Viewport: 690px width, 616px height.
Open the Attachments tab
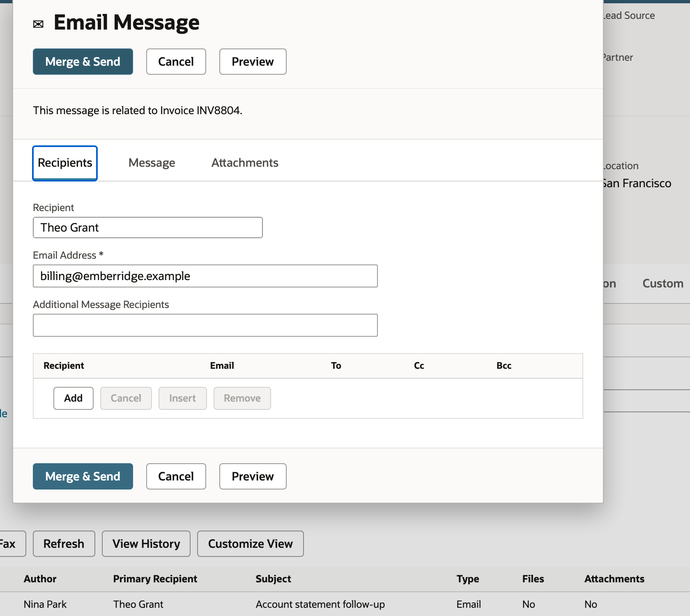pyautogui.click(x=245, y=163)
